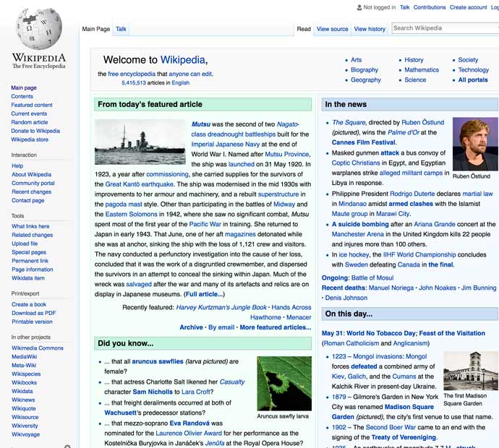Image resolution: width=499 pixels, height=448 pixels.
Task: Open the featured article Archive link
Action: (x=191, y=327)
